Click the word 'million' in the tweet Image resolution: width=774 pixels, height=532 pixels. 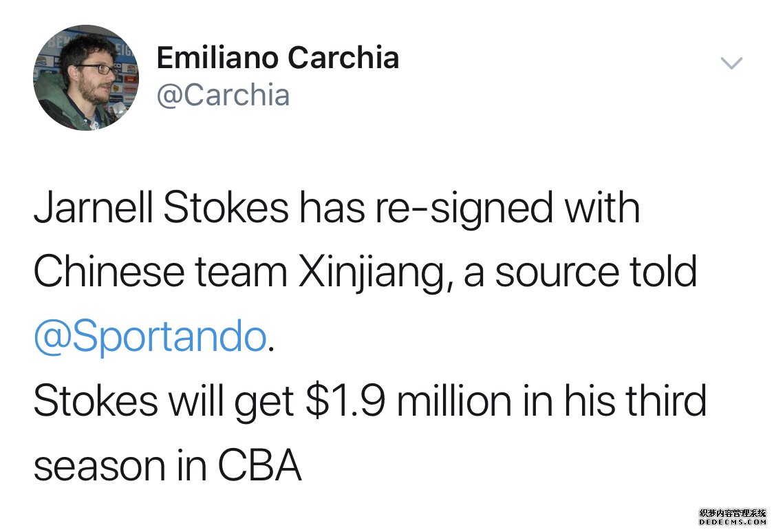pyautogui.click(x=454, y=401)
